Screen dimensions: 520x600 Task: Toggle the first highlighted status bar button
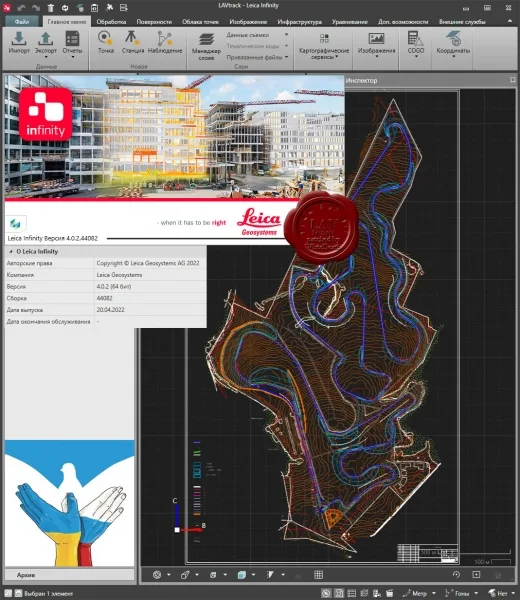(x=326, y=593)
